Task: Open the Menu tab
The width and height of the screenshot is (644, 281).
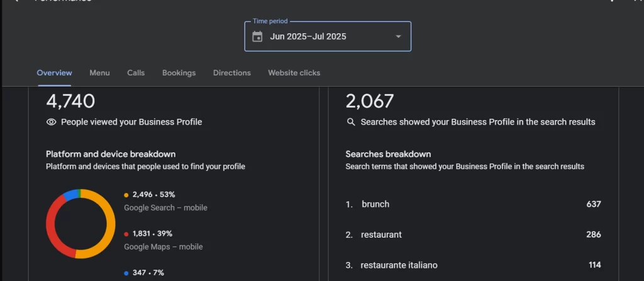Action: pyautogui.click(x=99, y=73)
